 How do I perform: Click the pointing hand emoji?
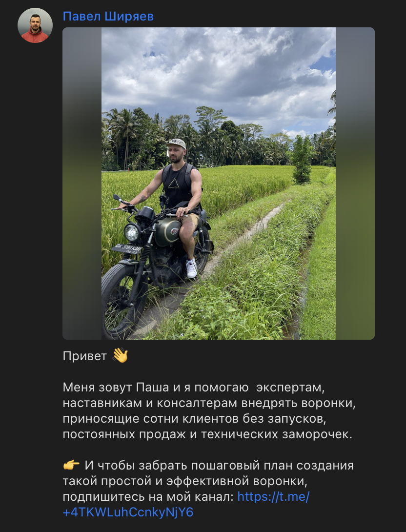point(71,465)
